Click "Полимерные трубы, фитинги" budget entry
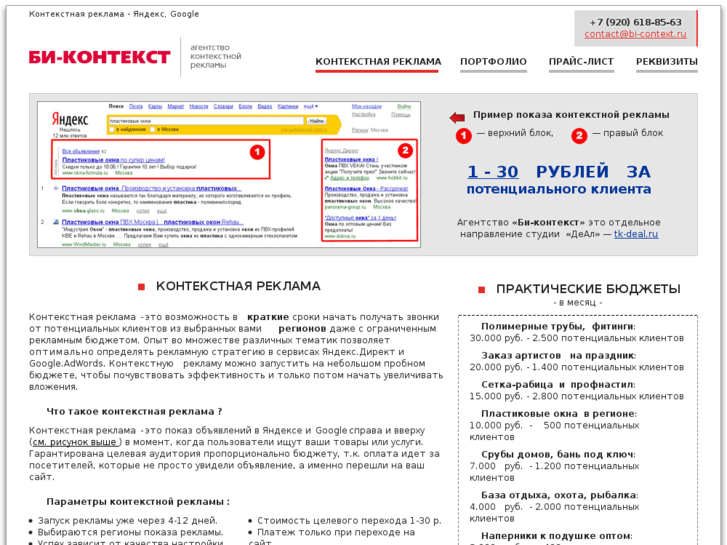The image size is (727, 545). [x=558, y=327]
